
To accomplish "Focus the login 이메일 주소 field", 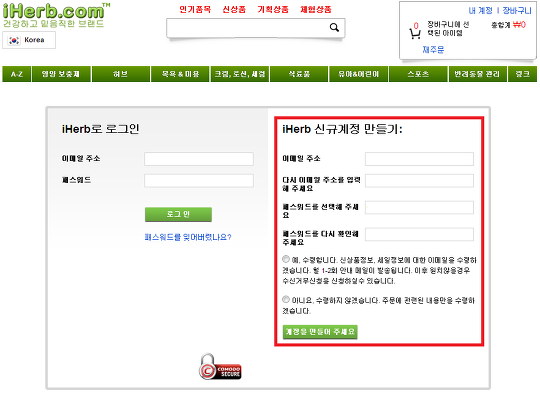I will tap(199, 159).
